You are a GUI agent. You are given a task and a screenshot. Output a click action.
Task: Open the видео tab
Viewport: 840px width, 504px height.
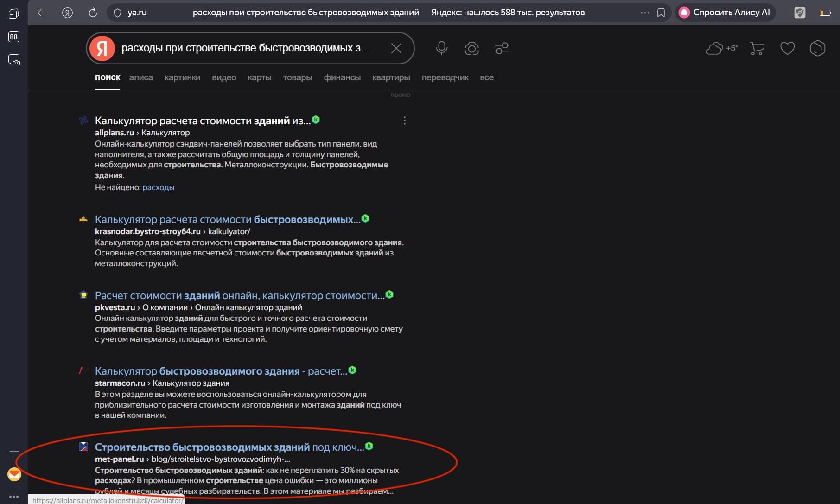(x=224, y=77)
